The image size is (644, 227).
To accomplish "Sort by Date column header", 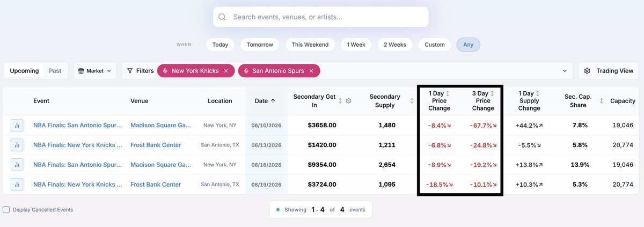I will click(x=265, y=100).
